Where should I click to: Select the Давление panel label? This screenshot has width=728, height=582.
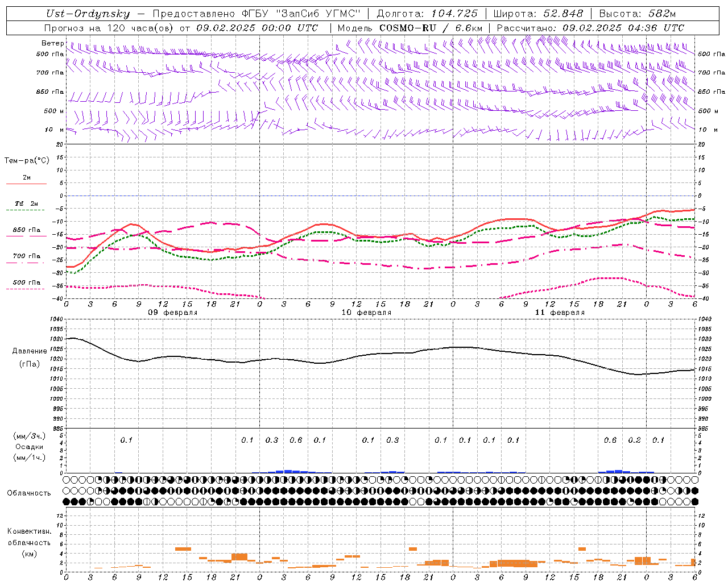pyautogui.click(x=30, y=351)
